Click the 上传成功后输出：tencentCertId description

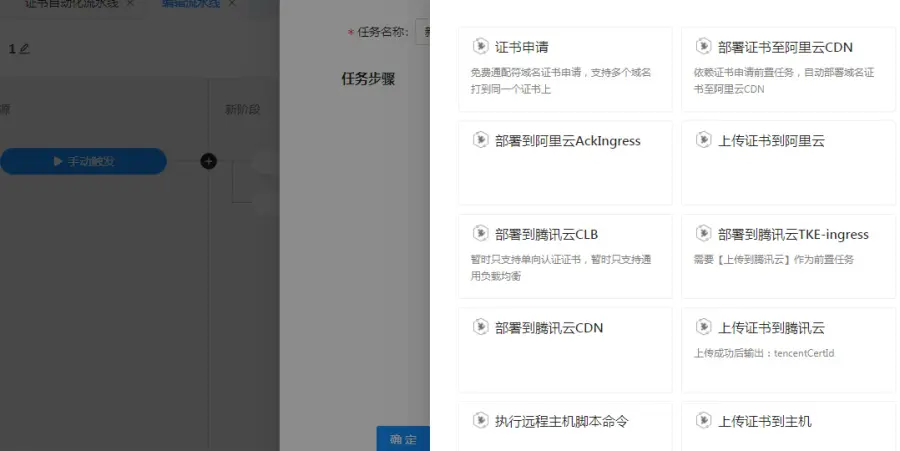(764, 353)
